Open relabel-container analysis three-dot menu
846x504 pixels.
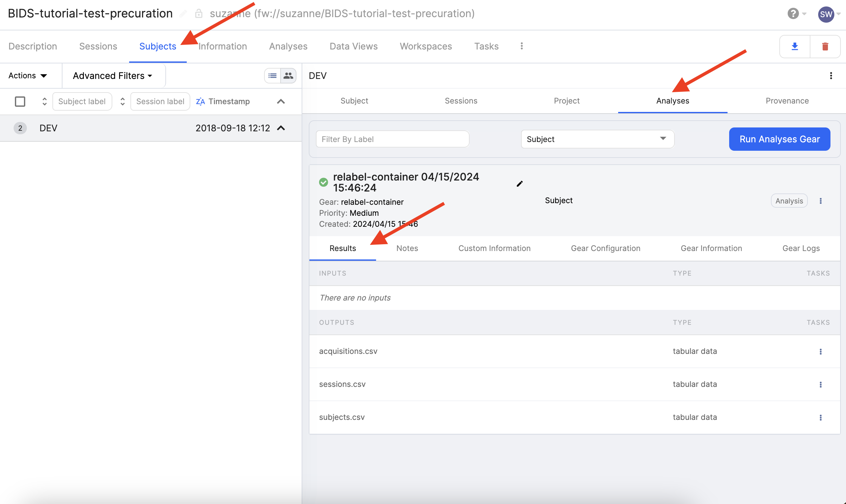(820, 201)
